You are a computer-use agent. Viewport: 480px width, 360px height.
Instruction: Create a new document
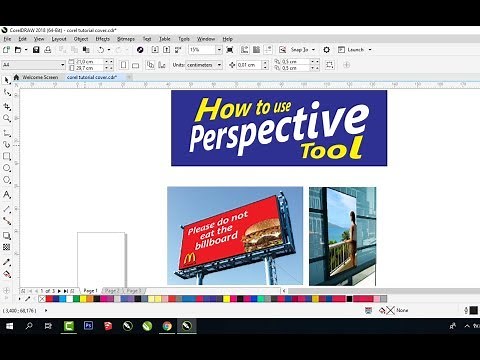6,50
